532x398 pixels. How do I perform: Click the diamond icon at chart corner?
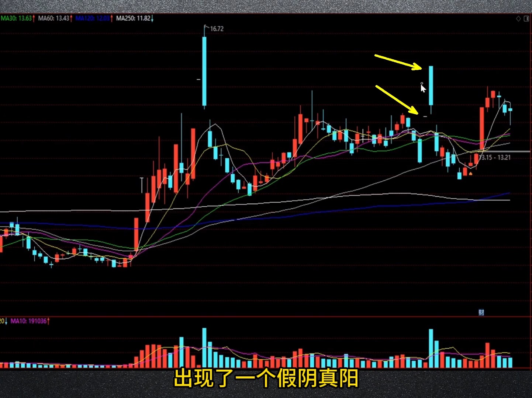click(x=518, y=18)
